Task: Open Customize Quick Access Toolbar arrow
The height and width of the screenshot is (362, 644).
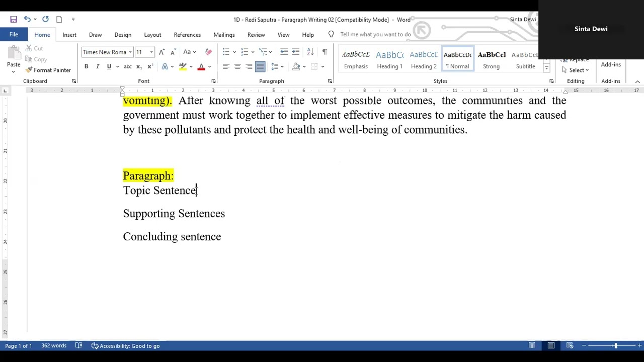Action: pos(73,19)
